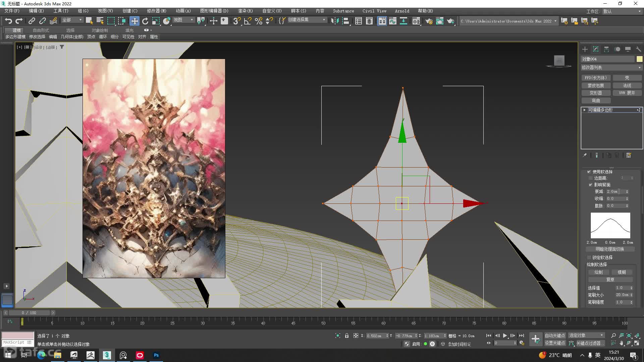Click the 模糊 soft selection button

tap(622, 272)
